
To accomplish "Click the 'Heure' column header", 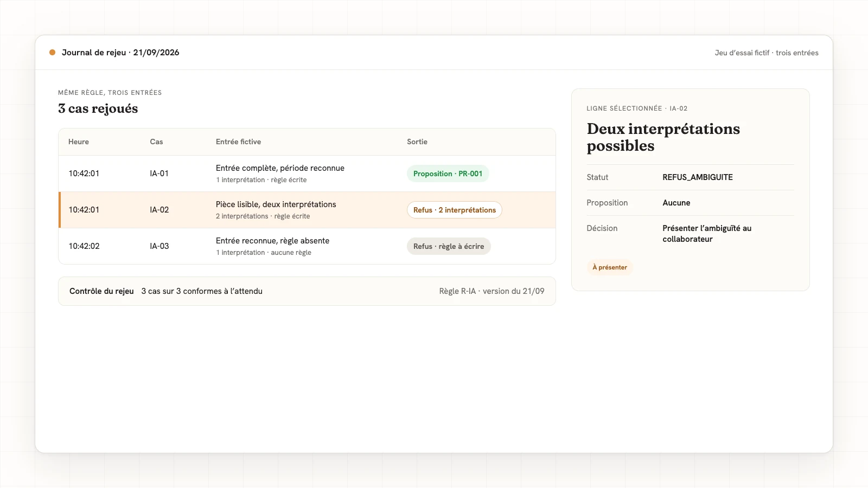I will [79, 142].
